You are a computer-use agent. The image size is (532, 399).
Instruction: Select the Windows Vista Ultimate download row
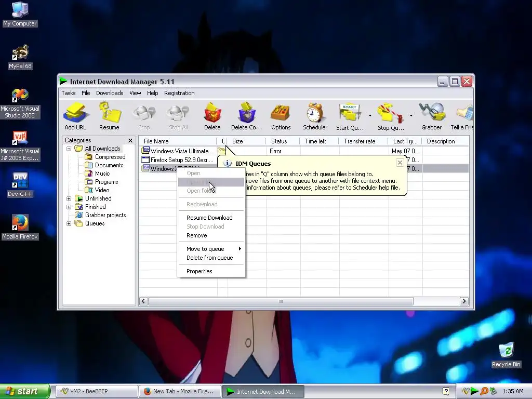[x=303, y=151]
